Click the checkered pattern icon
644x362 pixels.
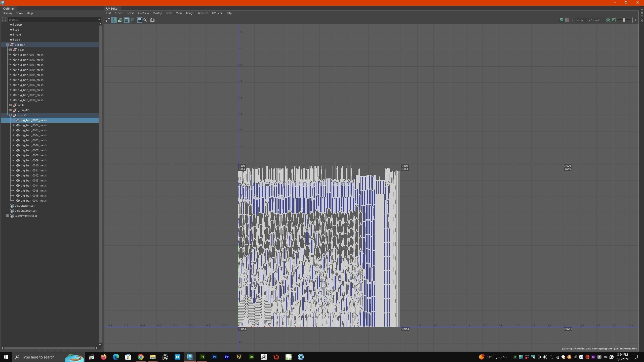pyautogui.click(x=567, y=20)
